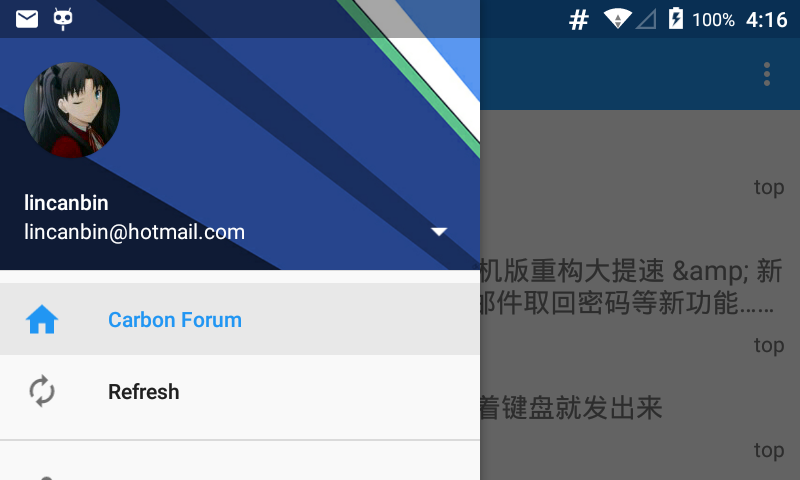Viewport: 800px width, 480px height.
Task: Open topic mentioning &amp; behind the drawer
Action: click(631, 287)
